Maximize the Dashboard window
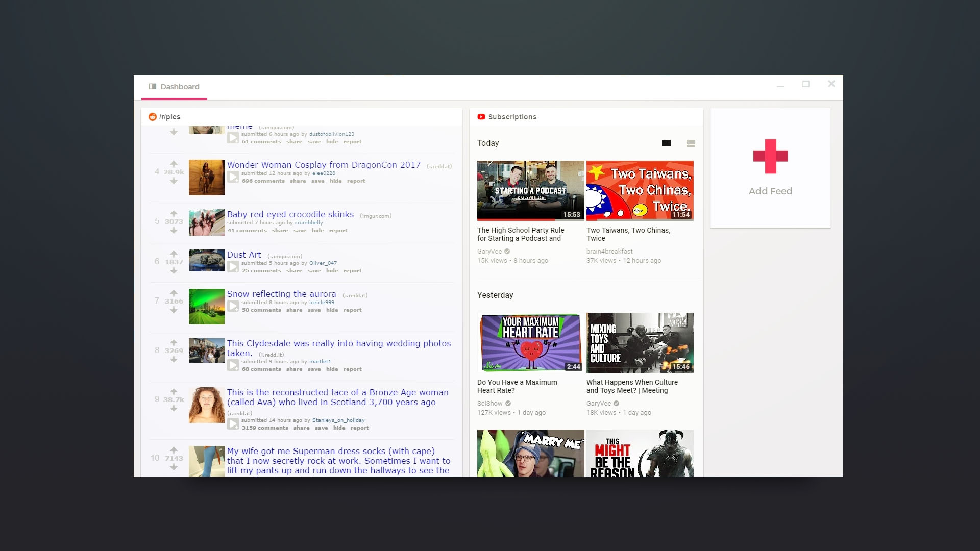The height and width of the screenshot is (551, 980). pyautogui.click(x=805, y=84)
